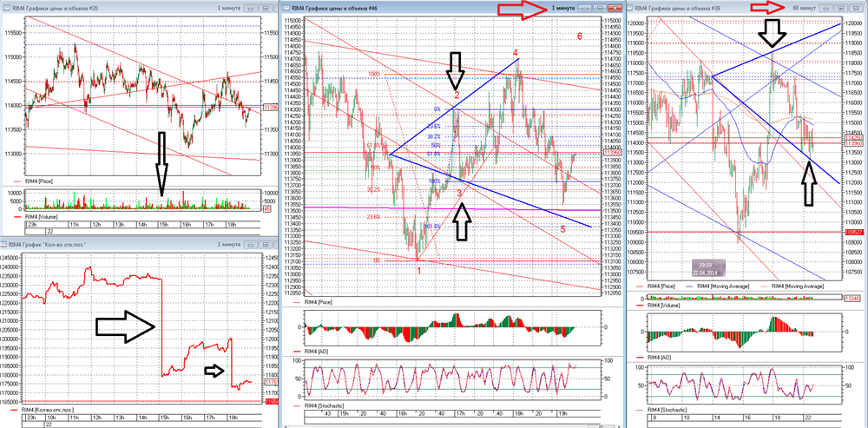Maximize the 60-minute chart window #39
This screenshot has height=428, width=868.
[x=841, y=9]
